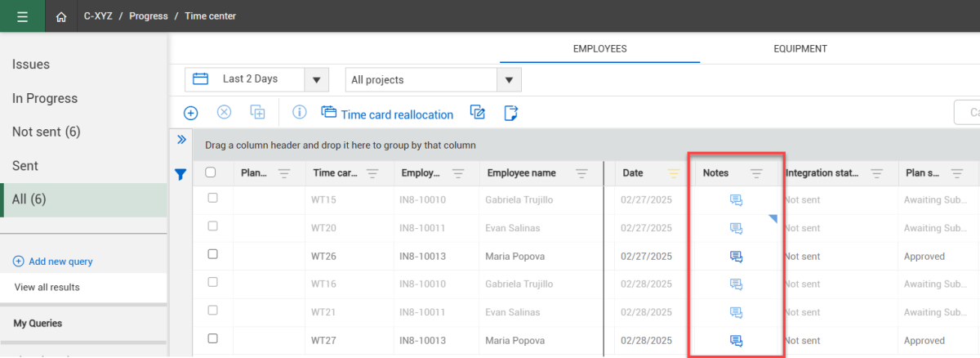Open notes for time card WT15
Viewport: 980px width, 358px height.
(736, 199)
